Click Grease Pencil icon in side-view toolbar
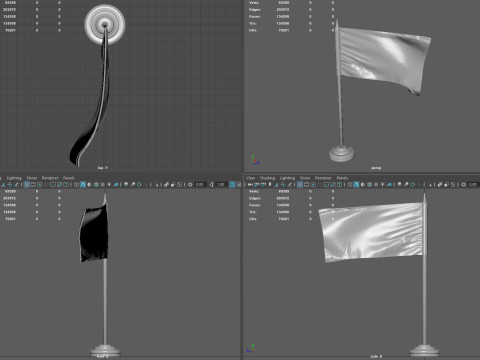 point(290,184)
